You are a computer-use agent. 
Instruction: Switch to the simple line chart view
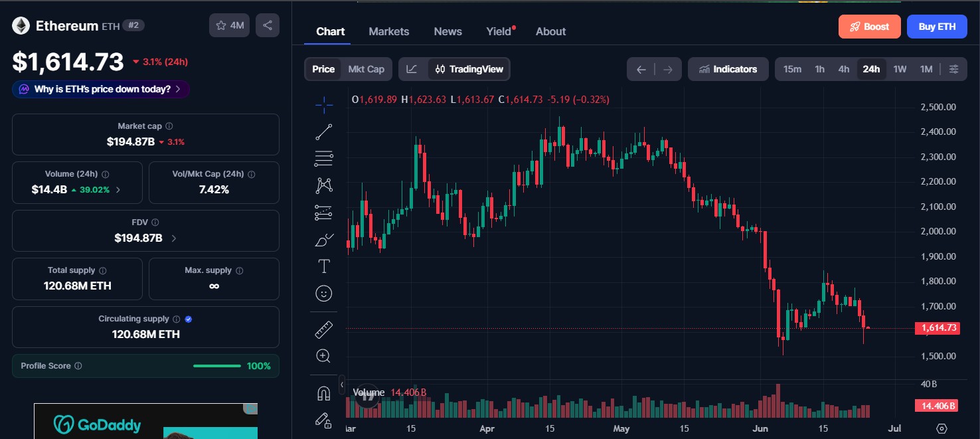[412, 69]
